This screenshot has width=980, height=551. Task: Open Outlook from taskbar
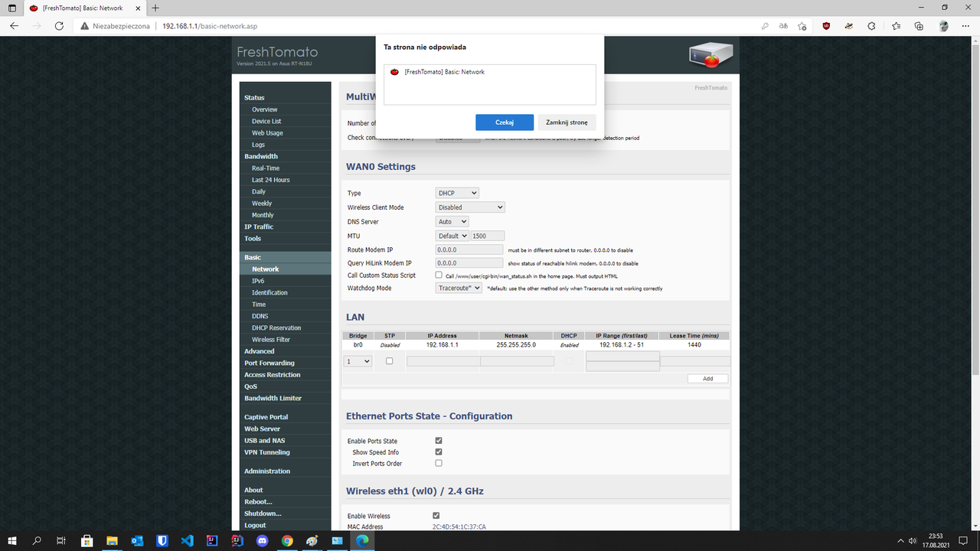point(137,540)
